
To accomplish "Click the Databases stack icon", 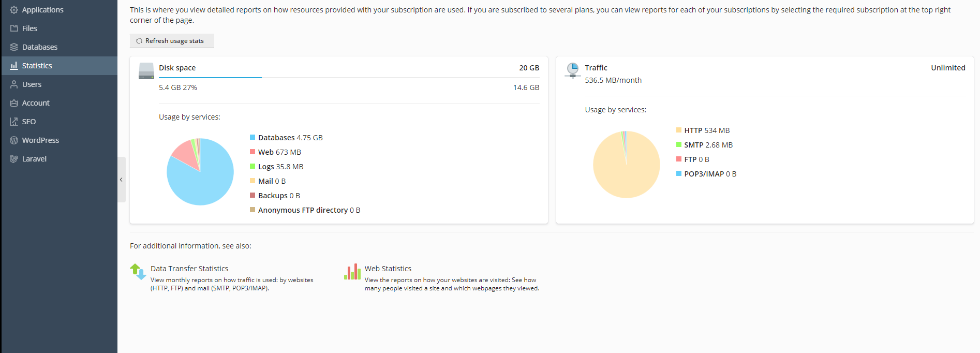I will pos(14,47).
